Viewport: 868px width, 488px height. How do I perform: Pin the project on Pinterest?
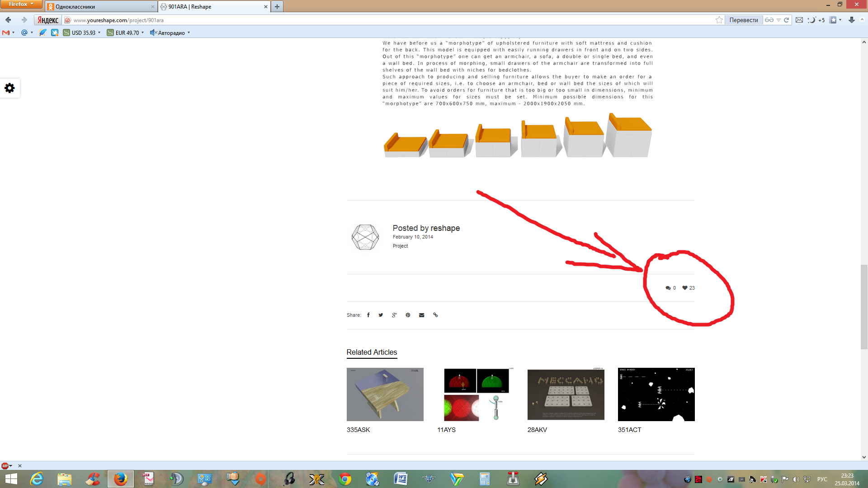tap(408, 315)
